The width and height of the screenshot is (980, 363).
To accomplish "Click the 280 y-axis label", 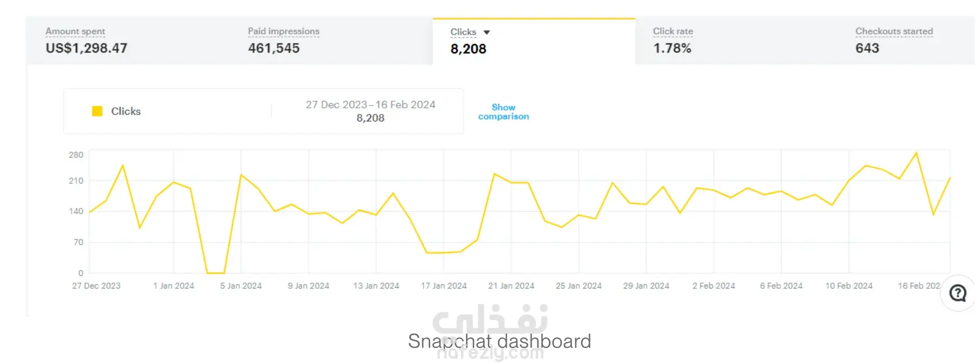I will (76, 155).
